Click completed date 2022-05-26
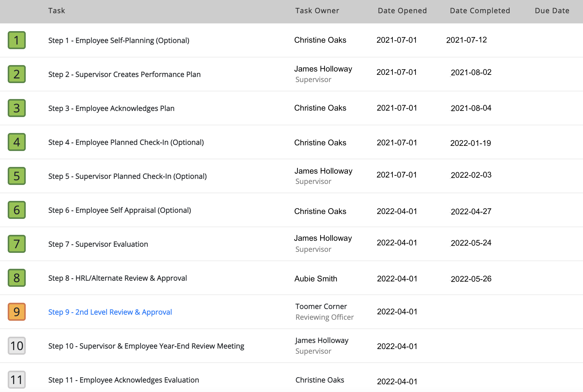This screenshot has width=583, height=392. point(471,279)
